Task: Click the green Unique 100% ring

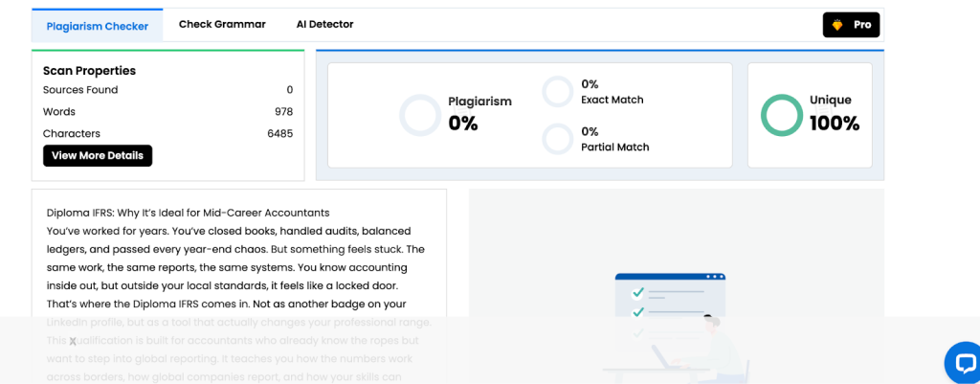Action: (781, 115)
